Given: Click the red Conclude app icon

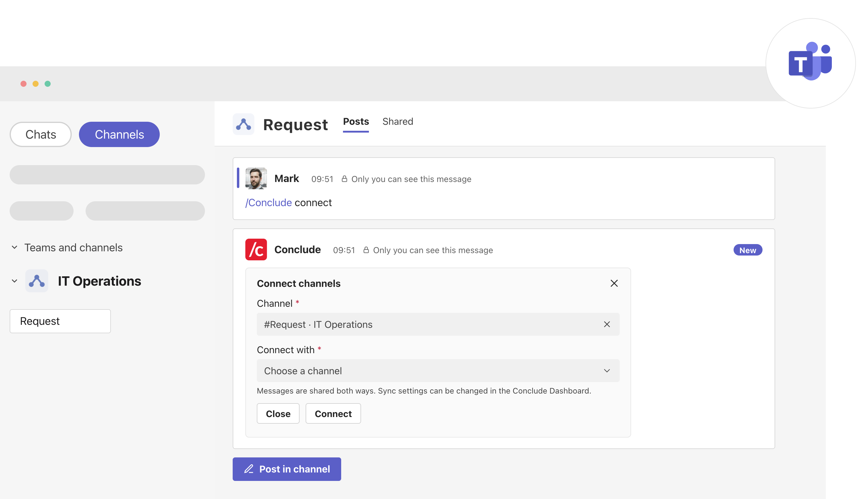Looking at the screenshot, I should coord(256,249).
